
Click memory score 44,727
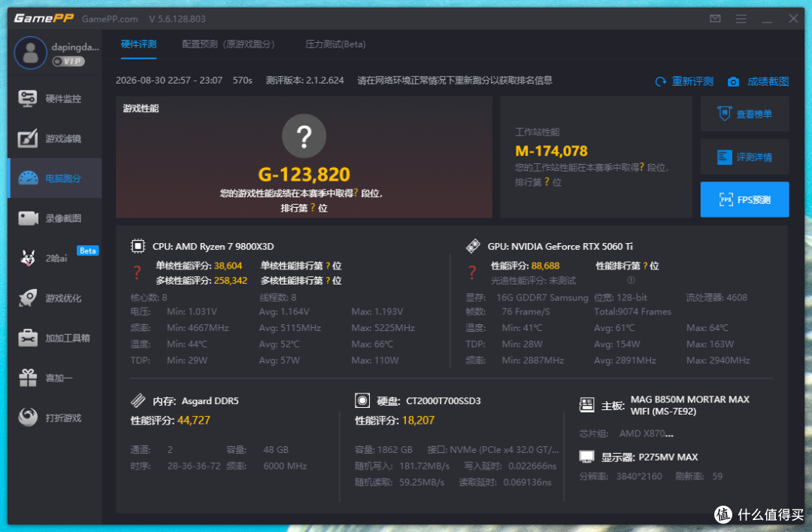(194, 420)
